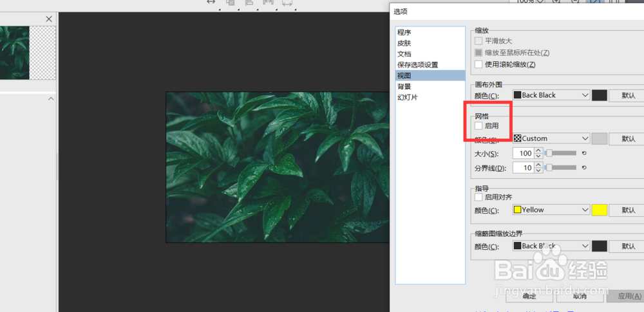The height and width of the screenshot is (312, 644).
Task: Collapse the left panel using the chevron
Action: coord(51,99)
